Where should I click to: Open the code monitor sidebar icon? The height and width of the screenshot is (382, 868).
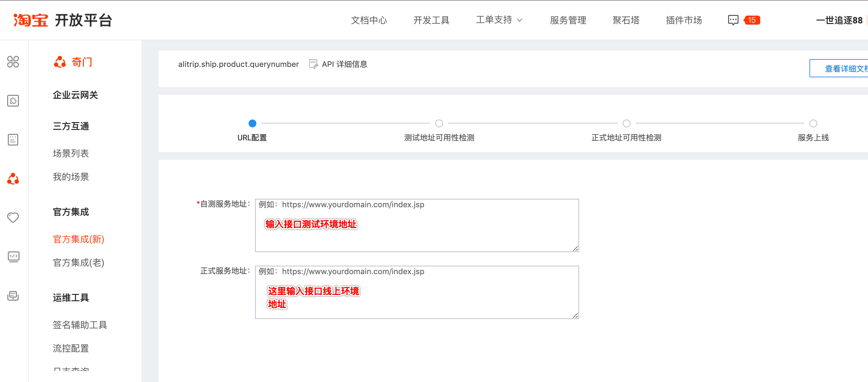click(13, 257)
